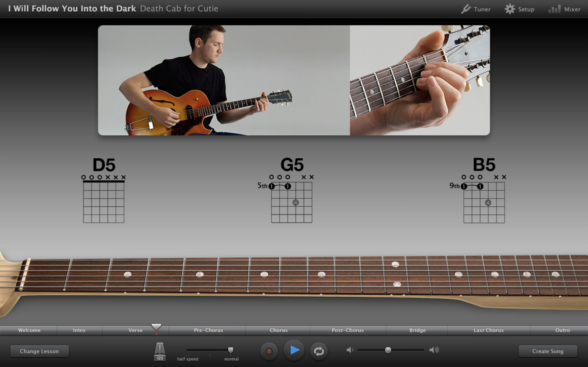Jump to the Post-Chorus section
This screenshot has width=588, height=367.
(x=348, y=330)
